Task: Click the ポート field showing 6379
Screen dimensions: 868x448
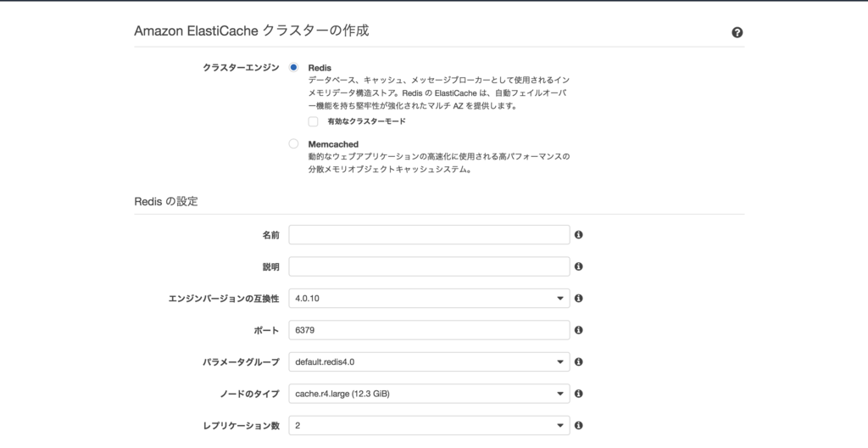Action: point(429,330)
